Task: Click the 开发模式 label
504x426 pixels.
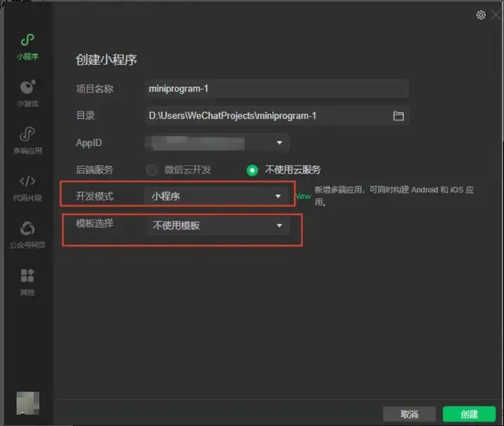Action: click(x=94, y=196)
